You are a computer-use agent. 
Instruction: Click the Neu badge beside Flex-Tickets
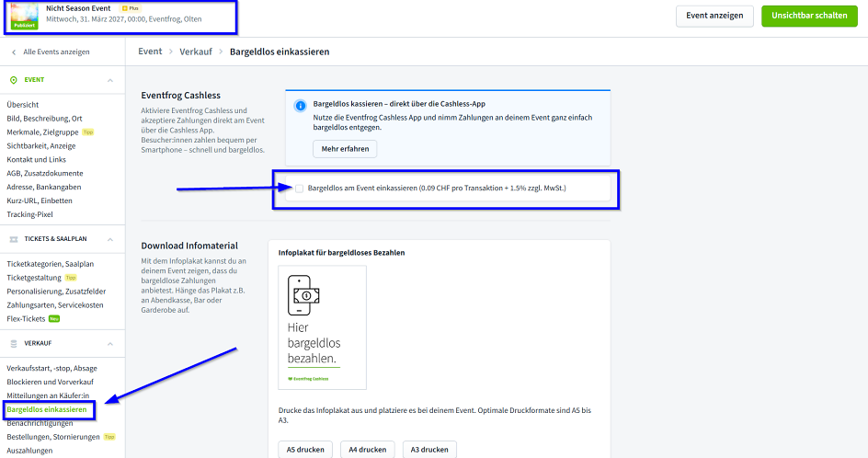click(54, 319)
